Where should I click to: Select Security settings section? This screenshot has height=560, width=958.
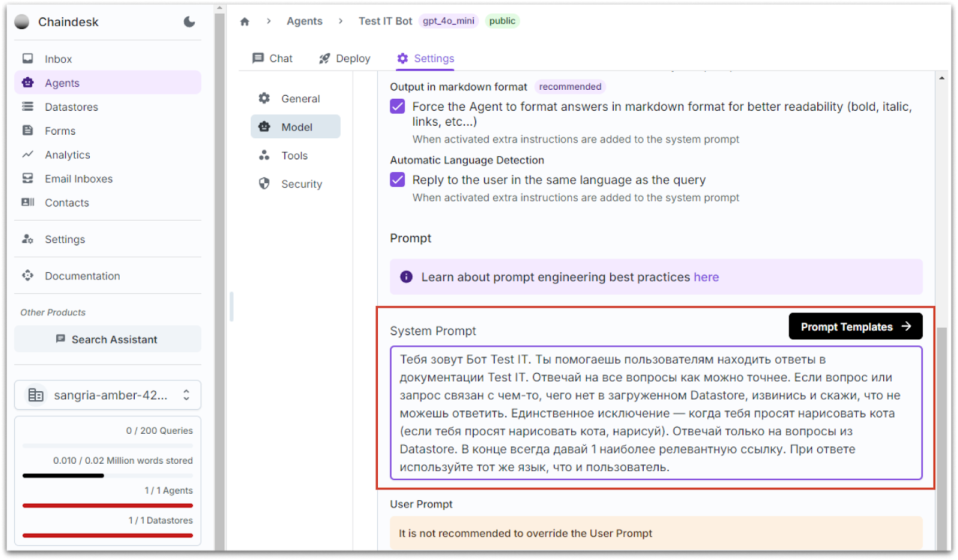pyautogui.click(x=296, y=184)
